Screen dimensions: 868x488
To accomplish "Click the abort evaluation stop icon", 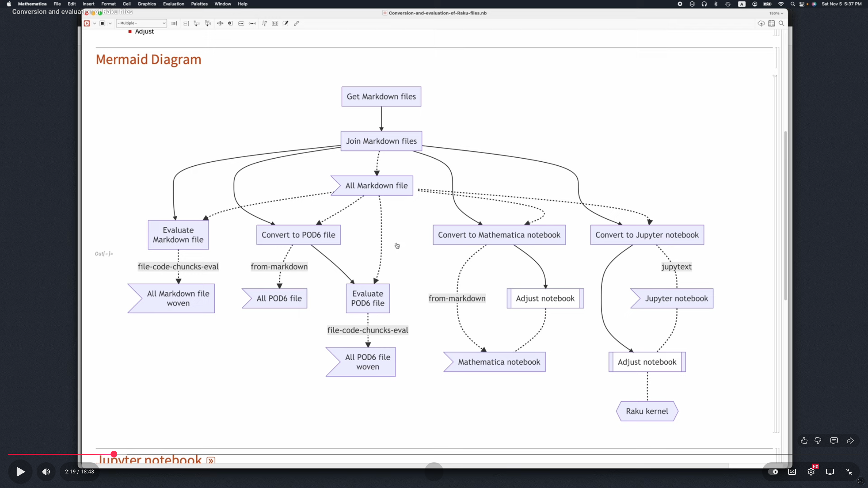I will click(x=102, y=23).
